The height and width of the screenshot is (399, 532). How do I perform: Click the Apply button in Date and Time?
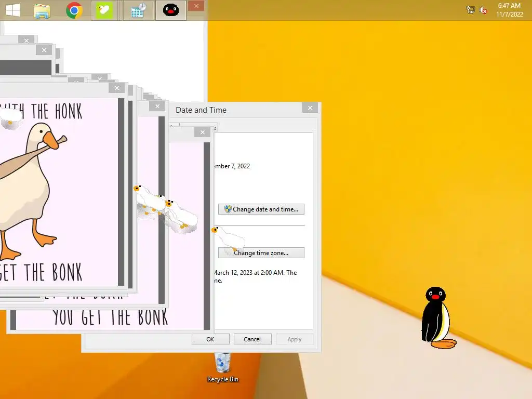click(295, 339)
